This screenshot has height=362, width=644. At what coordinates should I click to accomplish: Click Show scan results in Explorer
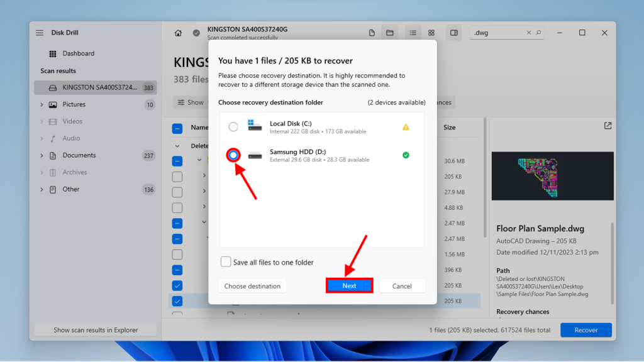tap(94, 329)
